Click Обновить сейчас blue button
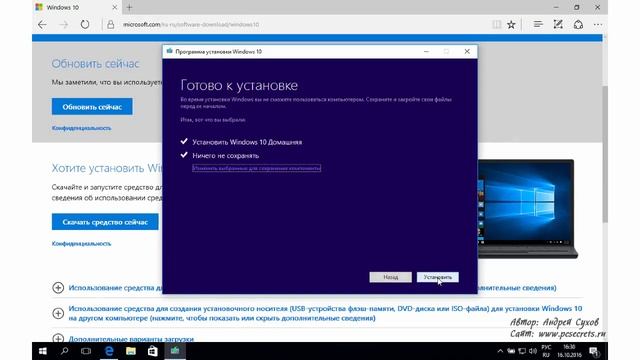640x360 pixels. (x=92, y=107)
